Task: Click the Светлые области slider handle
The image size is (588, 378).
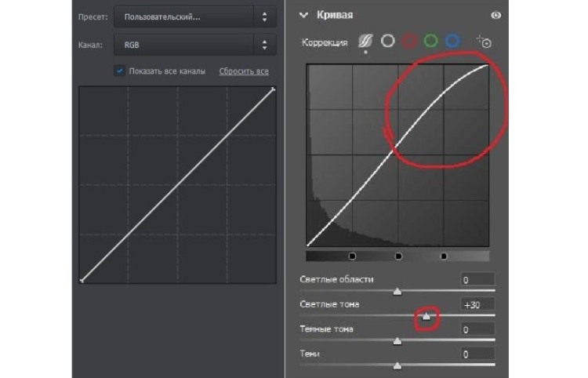Action: click(397, 291)
